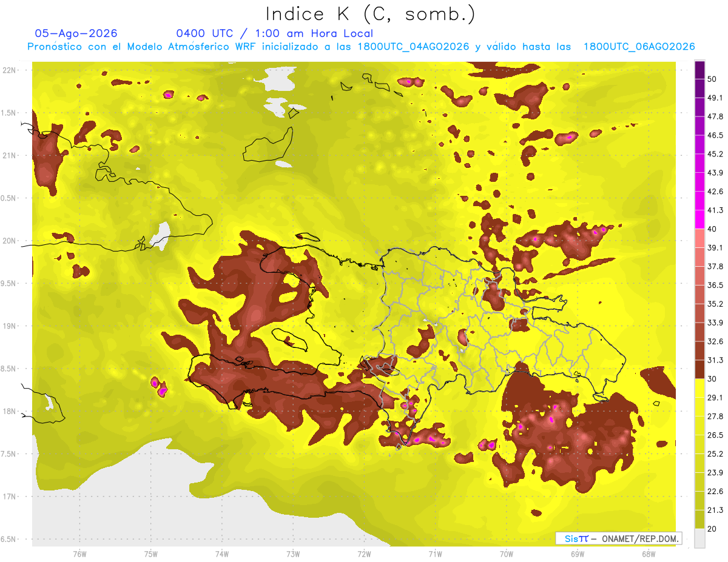The width and height of the screenshot is (728, 562).
Task: Click the legend value 40
Action: [x=712, y=229]
